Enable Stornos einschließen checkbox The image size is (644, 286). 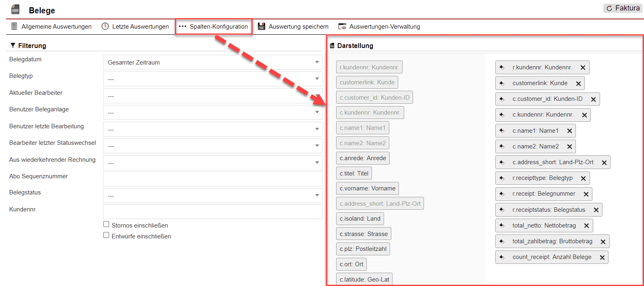[106, 224]
